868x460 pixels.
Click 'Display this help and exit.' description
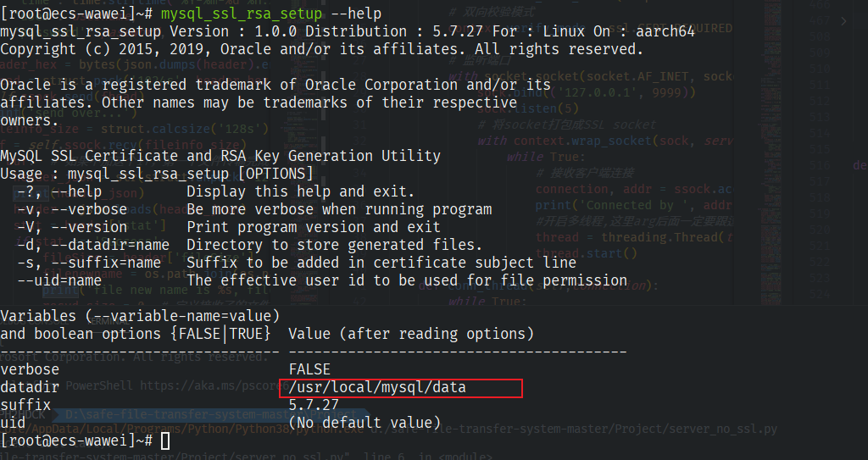(x=301, y=191)
